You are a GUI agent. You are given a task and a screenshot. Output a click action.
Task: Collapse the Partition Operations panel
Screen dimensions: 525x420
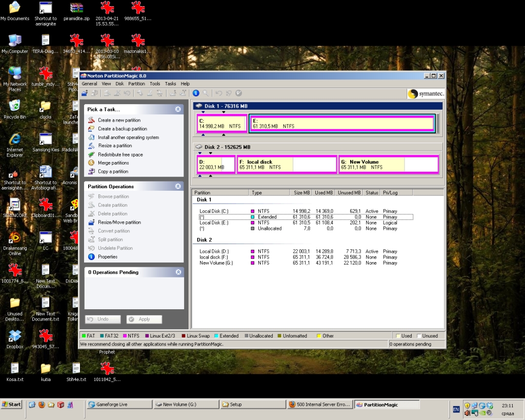pyautogui.click(x=178, y=187)
